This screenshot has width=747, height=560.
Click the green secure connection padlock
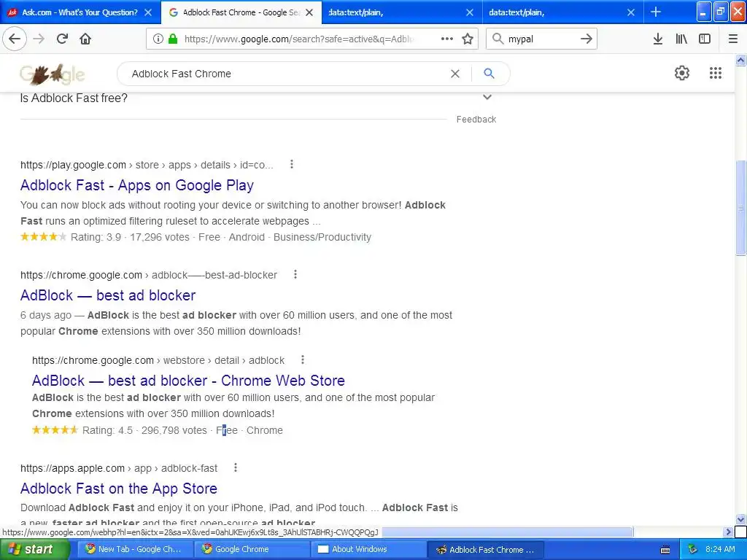[173, 39]
